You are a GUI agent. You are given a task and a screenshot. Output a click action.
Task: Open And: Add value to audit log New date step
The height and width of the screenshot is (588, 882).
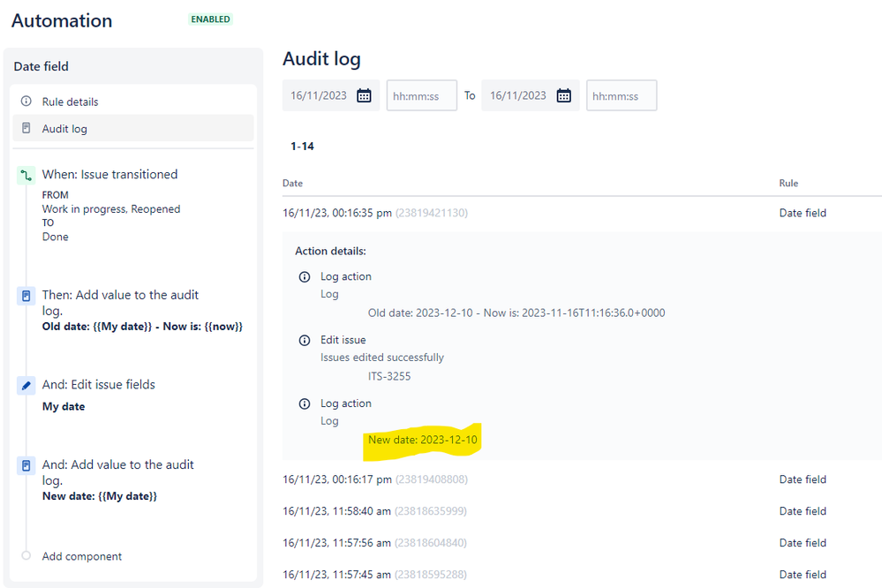tap(118, 472)
